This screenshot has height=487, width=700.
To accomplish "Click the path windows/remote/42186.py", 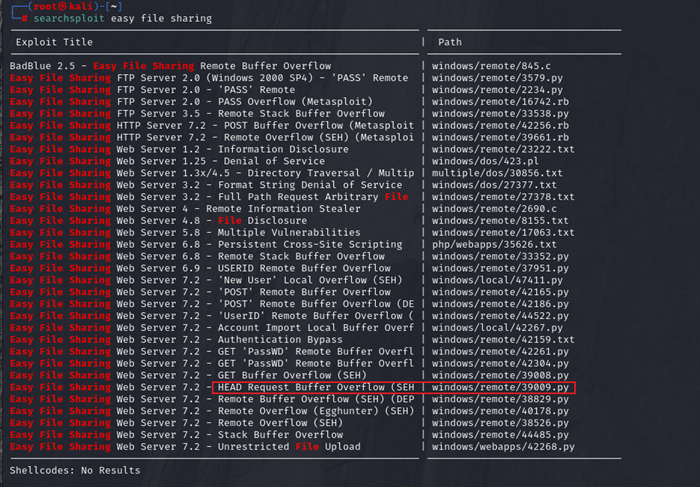I will [x=500, y=304].
